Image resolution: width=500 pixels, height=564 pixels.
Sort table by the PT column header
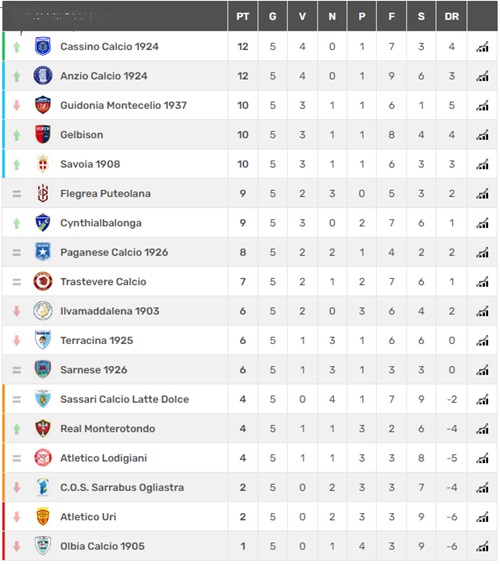click(x=243, y=17)
